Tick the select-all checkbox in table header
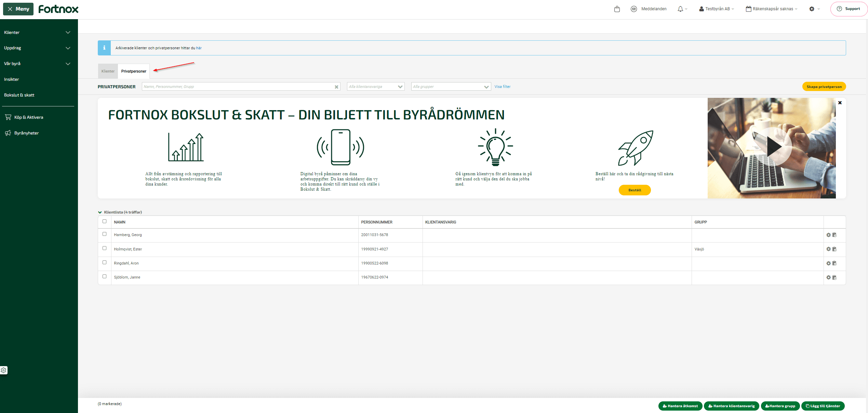The image size is (868, 413). click(105, 221)
